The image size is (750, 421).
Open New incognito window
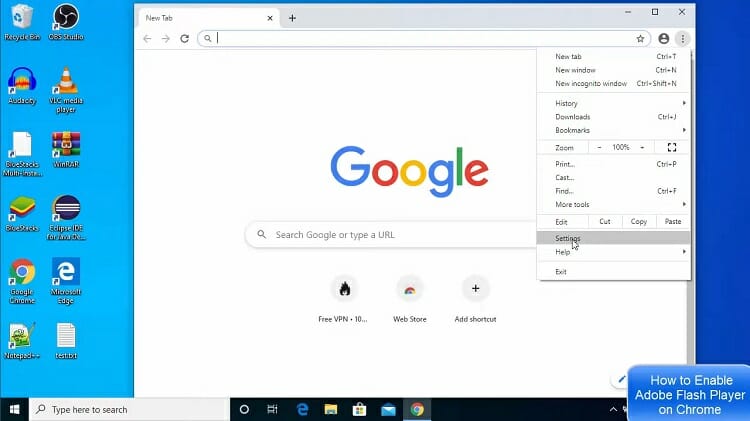click(614, 83)
